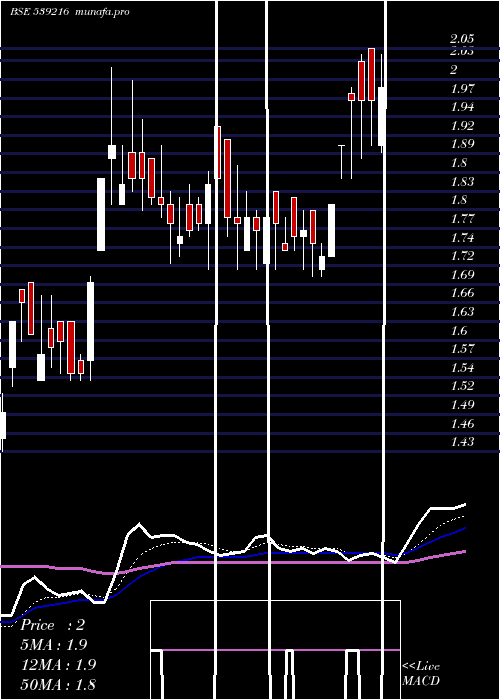
Task: Click the 1.49 price axis label
Action: pos(462,405)
